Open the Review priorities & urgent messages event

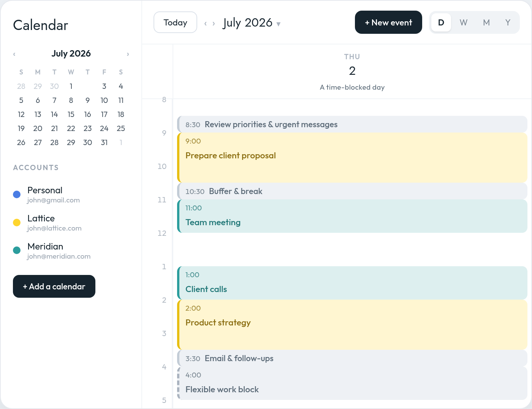(x=352, y=124)
